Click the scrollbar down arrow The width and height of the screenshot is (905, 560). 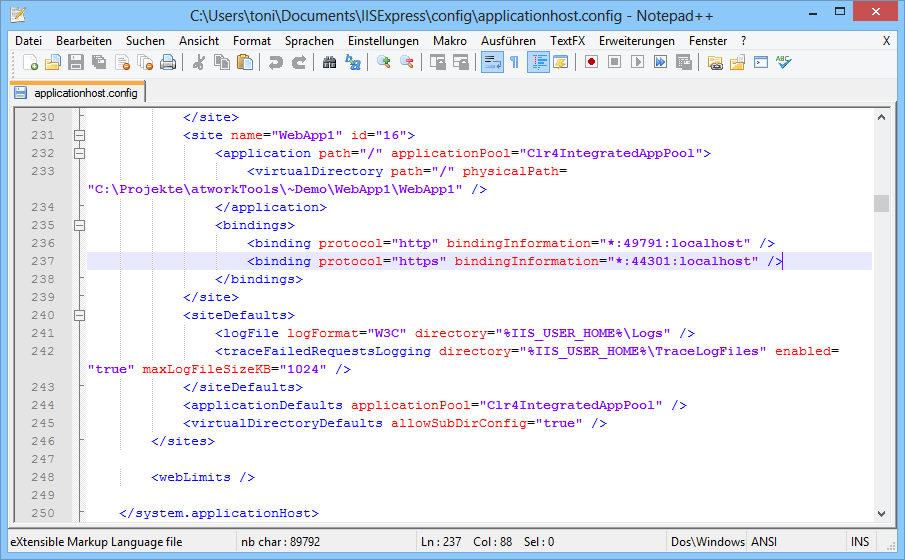[881, 514]
